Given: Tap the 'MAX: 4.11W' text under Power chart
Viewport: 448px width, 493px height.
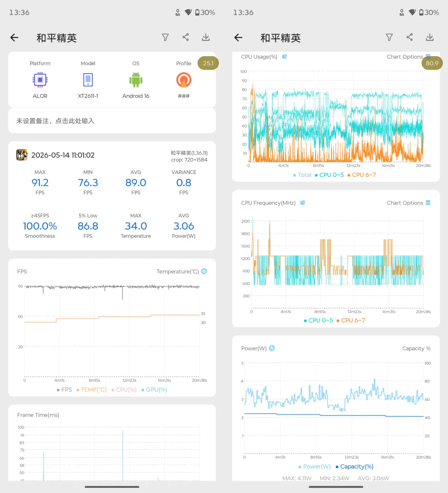Looking at the screenshot, I should [297, 478].
